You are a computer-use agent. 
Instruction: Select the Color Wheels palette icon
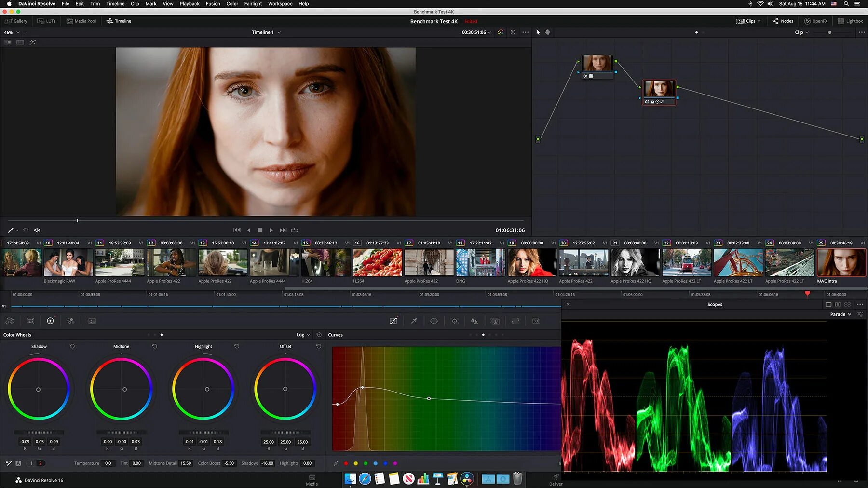click(50, 321)
